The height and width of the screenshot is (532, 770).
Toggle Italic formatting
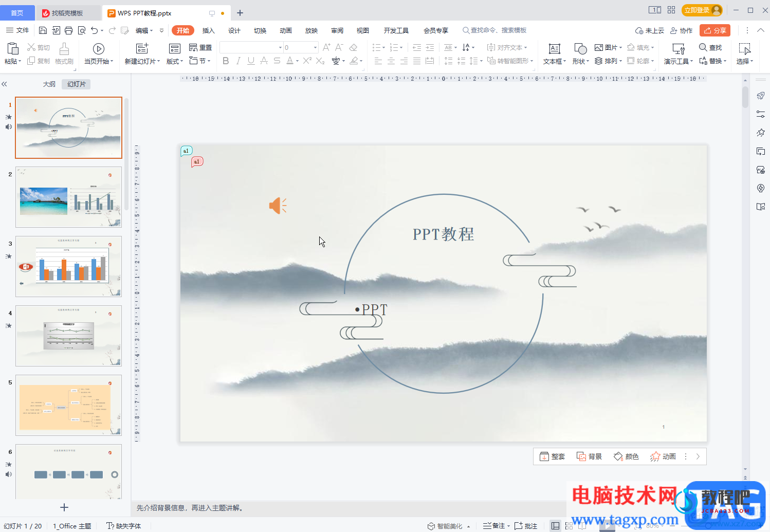[238, 61]
